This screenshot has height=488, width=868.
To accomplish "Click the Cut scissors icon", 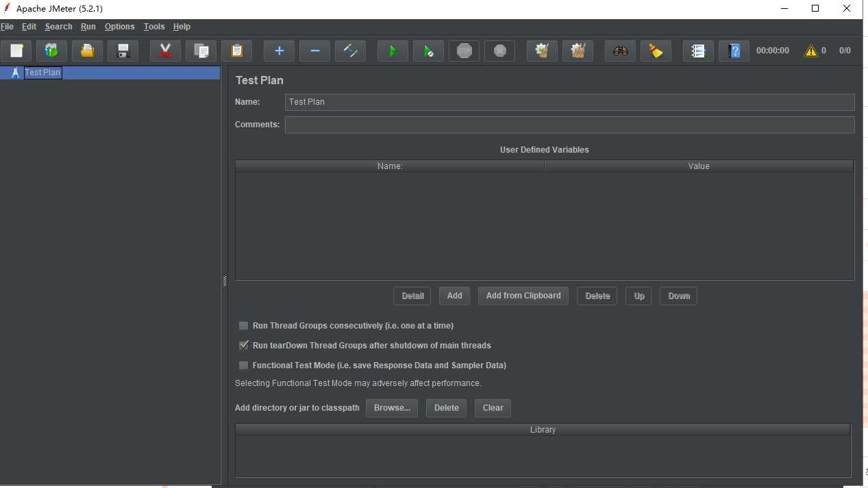I will pos(165,51).
